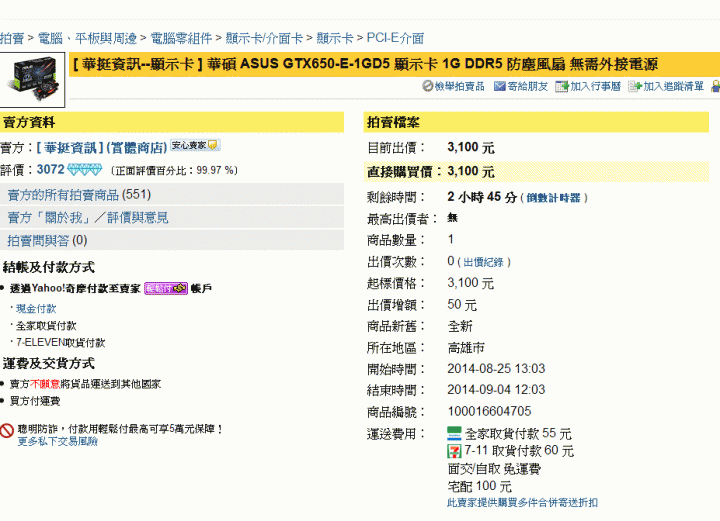Click the 商品新舊 全新 value
This screenshot has height=521, width=720.
pos(460,326)
